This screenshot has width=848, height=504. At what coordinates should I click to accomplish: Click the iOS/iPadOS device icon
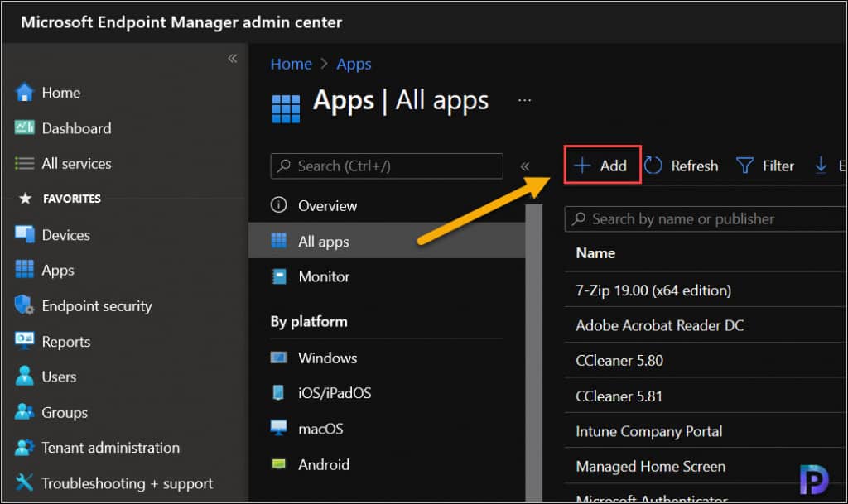coord(278,393)
